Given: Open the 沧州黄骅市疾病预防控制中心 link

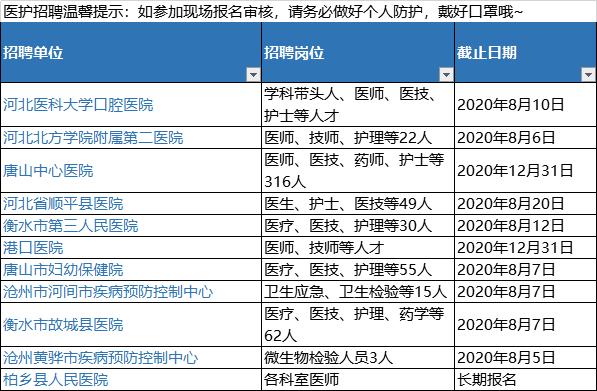Looking at the screenshot, I should coord(101,357).
